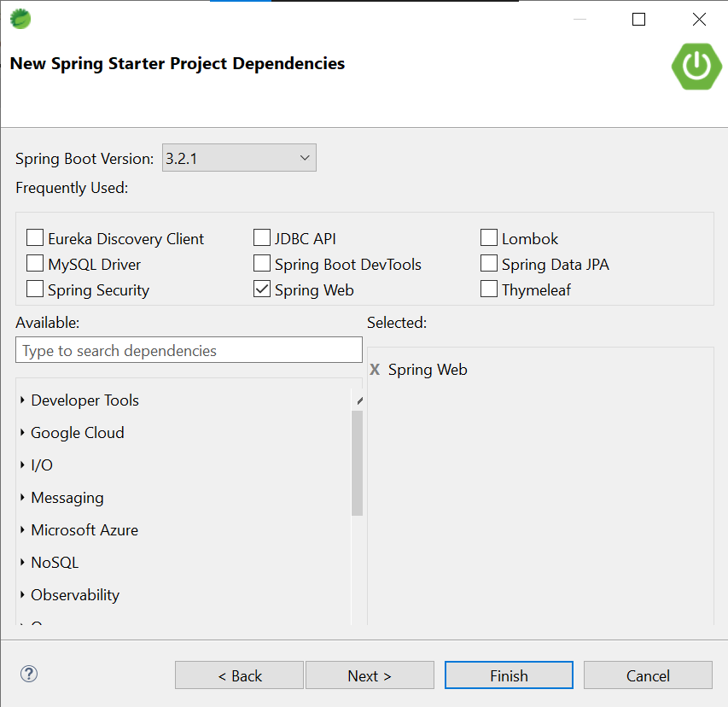Cancel the new project wizard
This screenshot has height=707, width=728.
648,675
